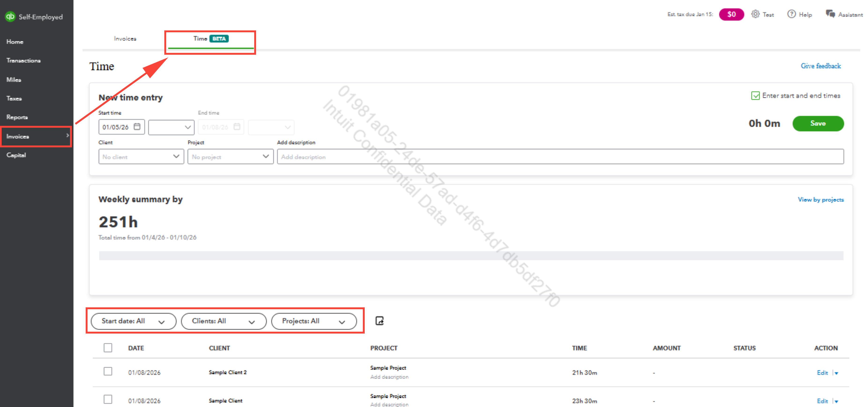Click the View by projects link
Screen dimensions: 868x407
click(820, 200)
